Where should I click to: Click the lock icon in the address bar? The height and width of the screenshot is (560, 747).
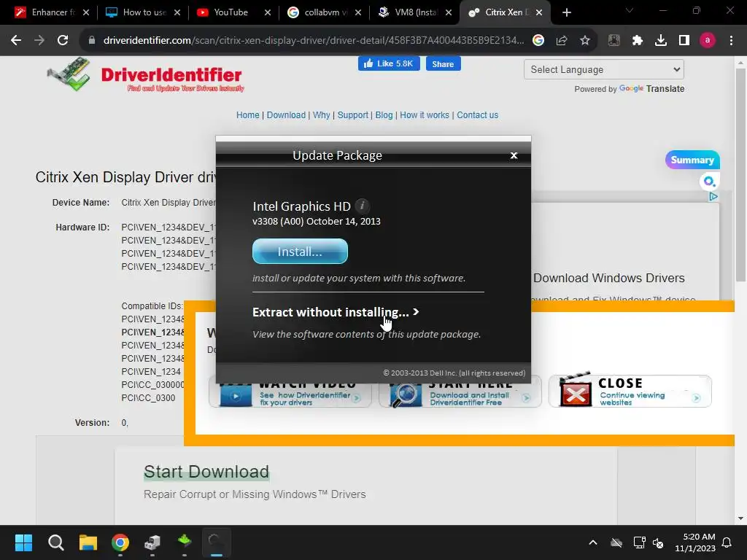point(92,41)
